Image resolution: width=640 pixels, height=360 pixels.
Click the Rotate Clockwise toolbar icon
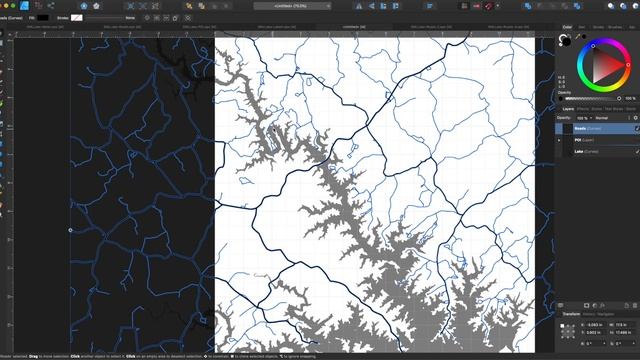point(396,6)
